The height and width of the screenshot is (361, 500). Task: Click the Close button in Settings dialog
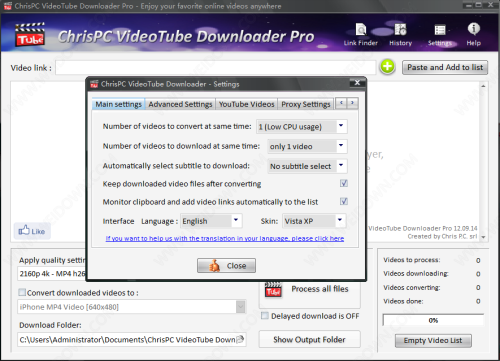(226, 266)
